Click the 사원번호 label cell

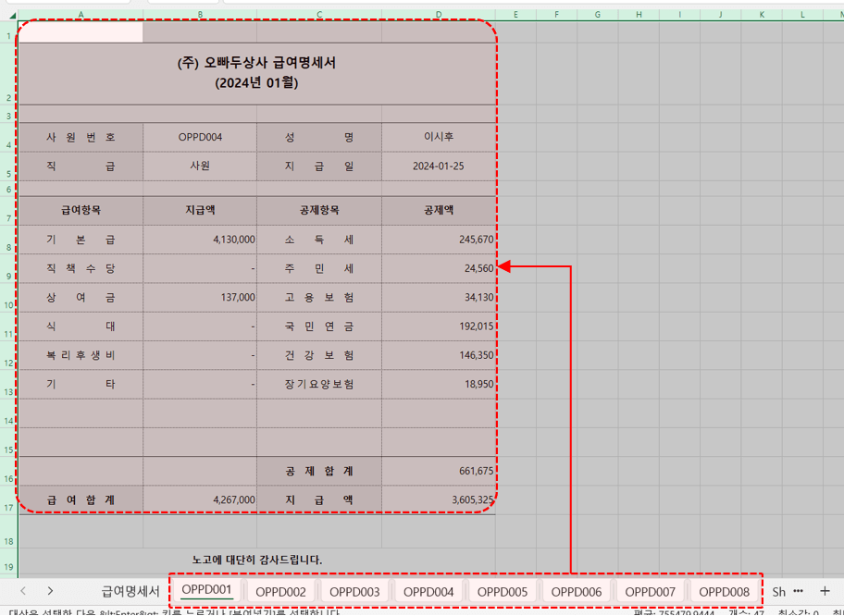[x=81, y=137]
